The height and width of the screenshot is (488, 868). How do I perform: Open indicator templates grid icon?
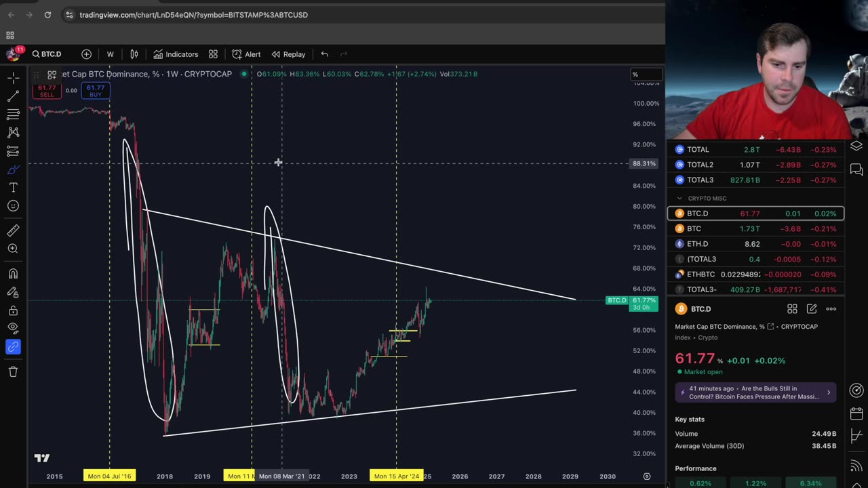[x=213, y=54]
